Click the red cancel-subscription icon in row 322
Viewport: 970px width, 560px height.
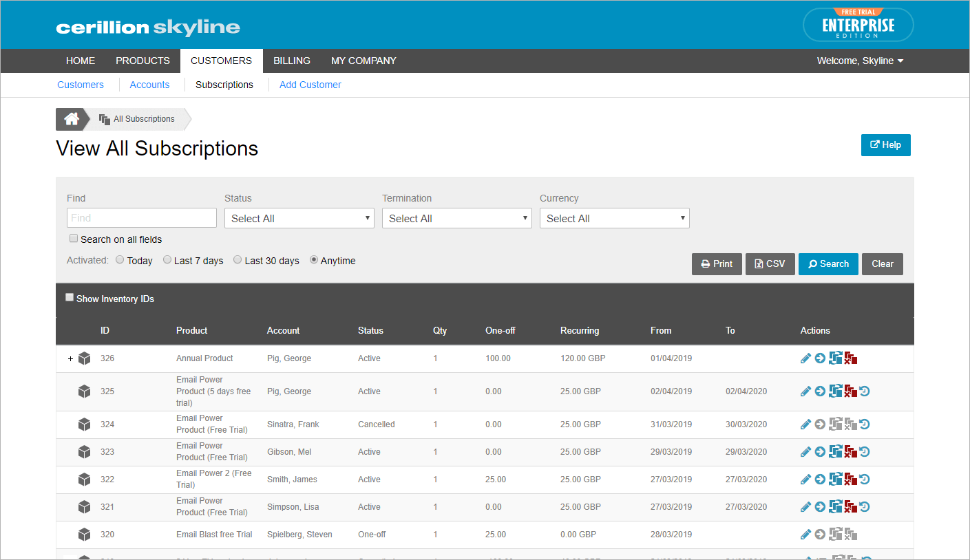click(x=851, y=480)
